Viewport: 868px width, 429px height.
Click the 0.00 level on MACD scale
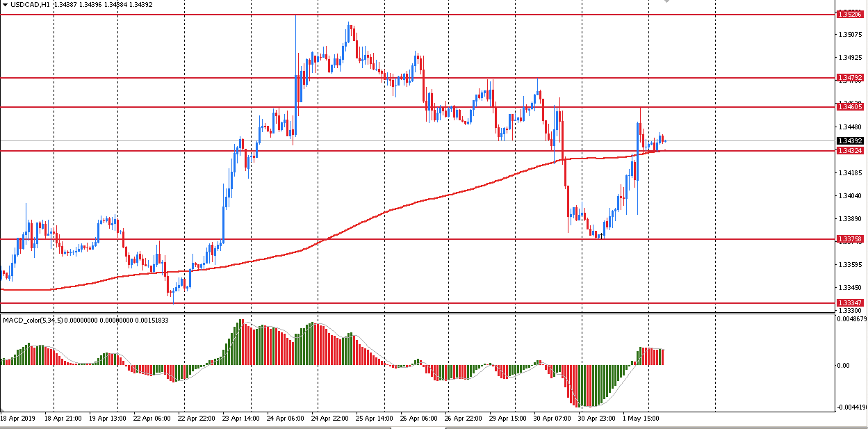coord(842,365)
